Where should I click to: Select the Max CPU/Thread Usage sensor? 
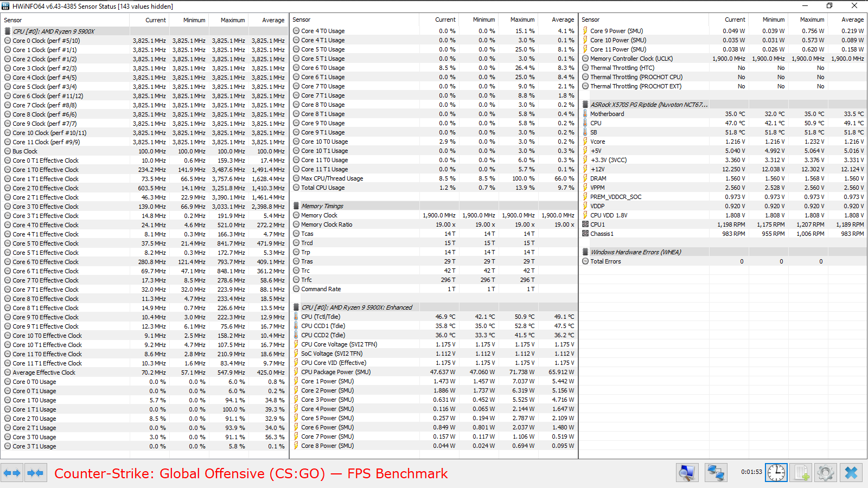point(434,178)
